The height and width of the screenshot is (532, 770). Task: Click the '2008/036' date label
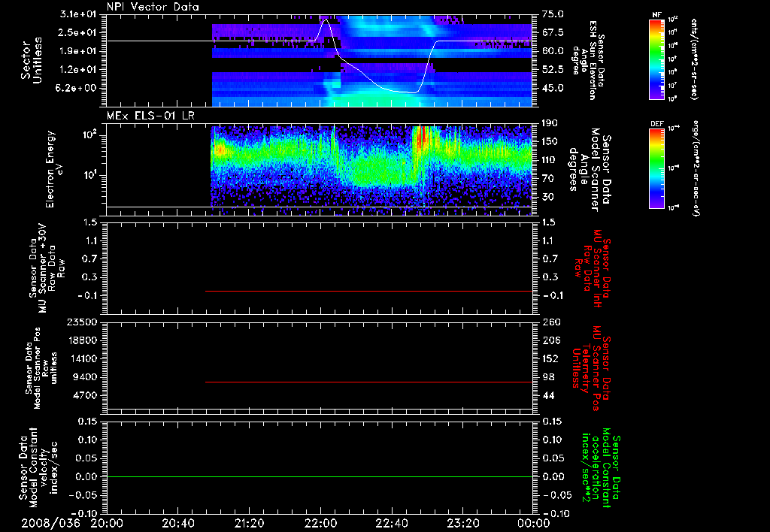(x=50, y=523)
